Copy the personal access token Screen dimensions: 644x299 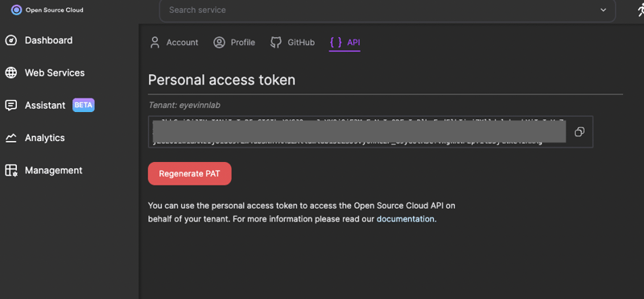[580, 131]
